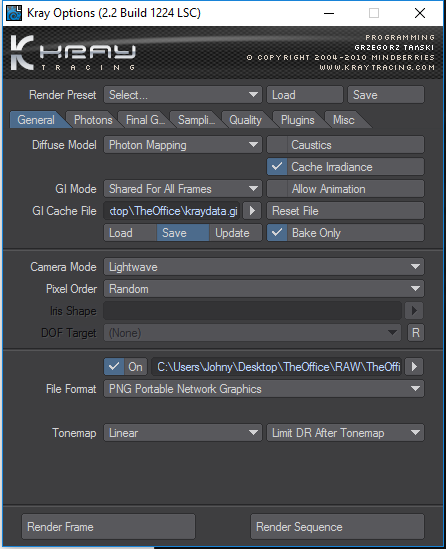Click the output file path browse arrow

tap(414, 367)
